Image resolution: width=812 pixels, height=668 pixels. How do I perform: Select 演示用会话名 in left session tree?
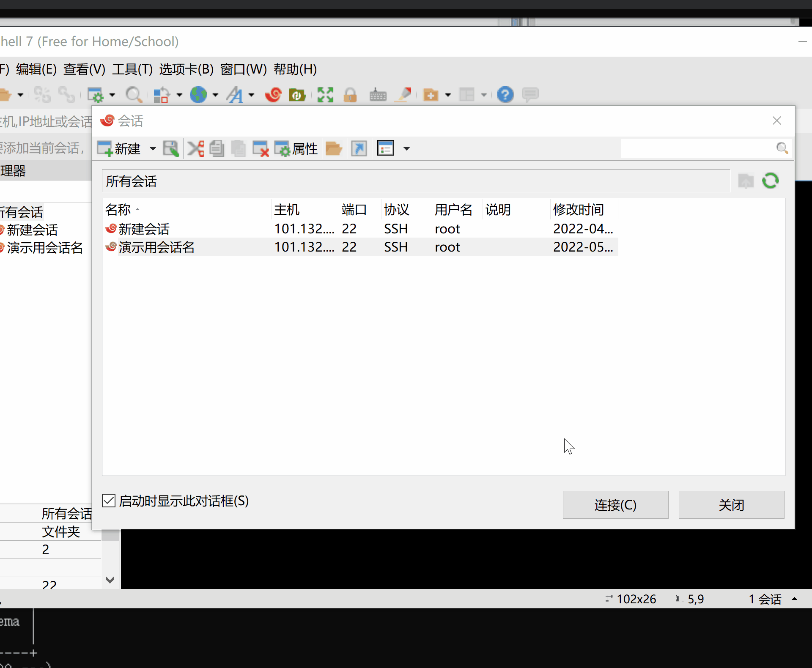(x=44, y=247)
